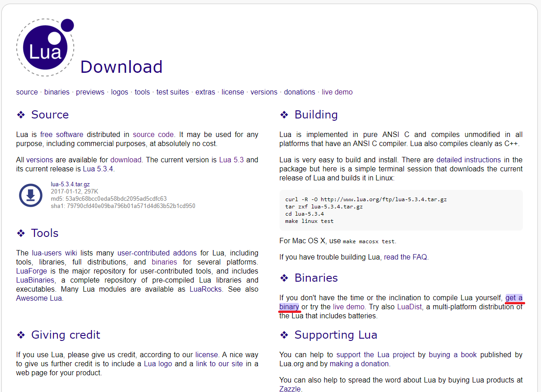The image size is (541, 392).
Task: Open the lua-users wiki link
Action: [x=55, y=253]
